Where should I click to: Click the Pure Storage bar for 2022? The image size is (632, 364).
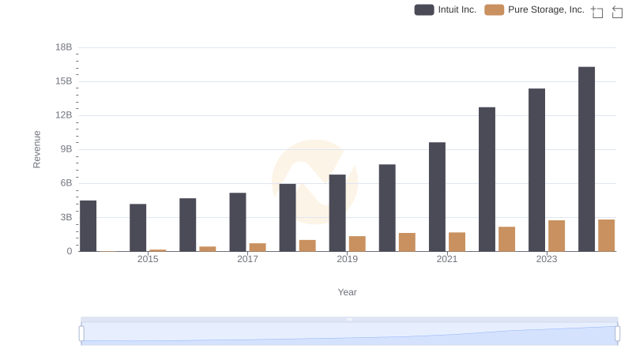point(506,239)
